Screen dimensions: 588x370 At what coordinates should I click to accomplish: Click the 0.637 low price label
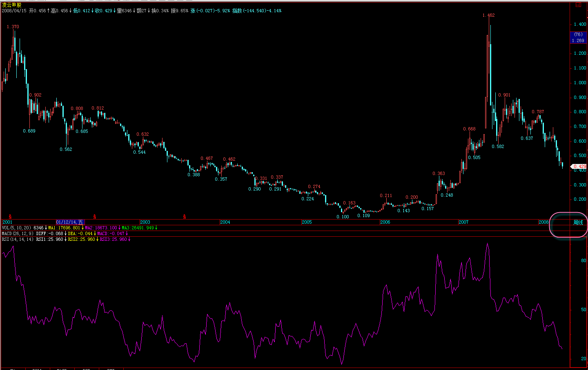click(527, 139)
